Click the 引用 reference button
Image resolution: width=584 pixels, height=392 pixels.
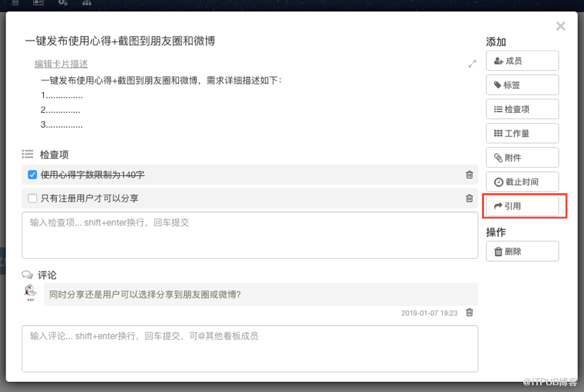tap(522, 206)
